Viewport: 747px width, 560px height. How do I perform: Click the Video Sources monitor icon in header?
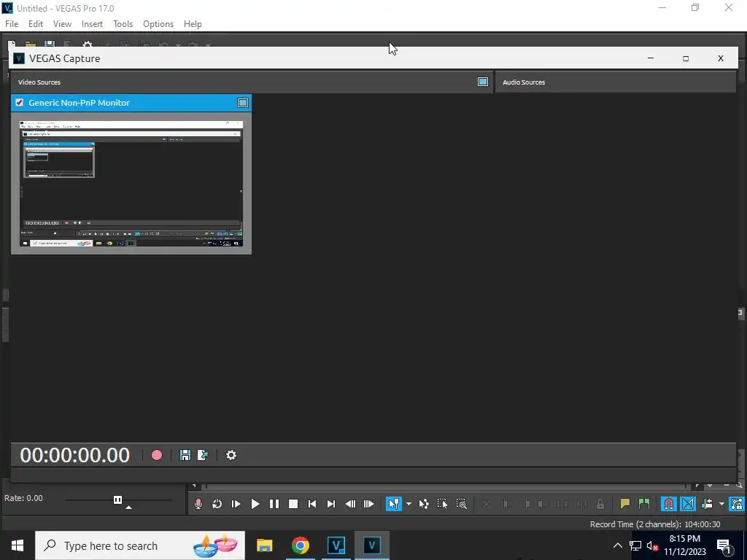[x=483, y=82]
